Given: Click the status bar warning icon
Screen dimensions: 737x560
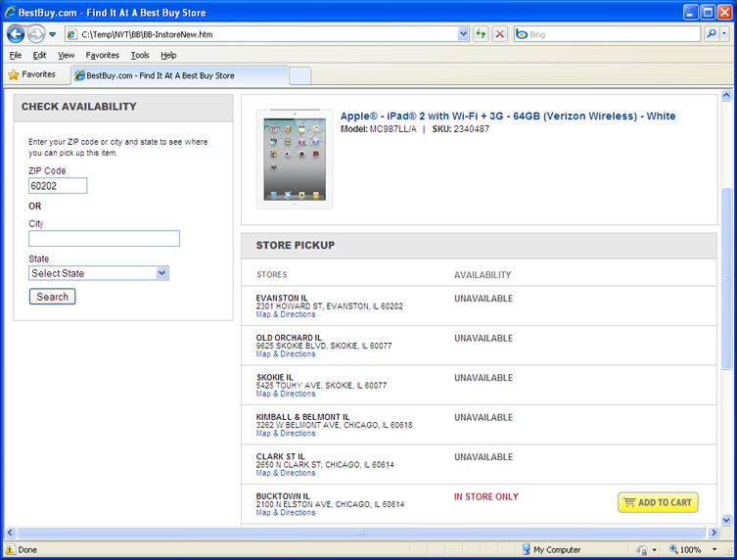Looking at the screenshot, I should pos(10,549).
